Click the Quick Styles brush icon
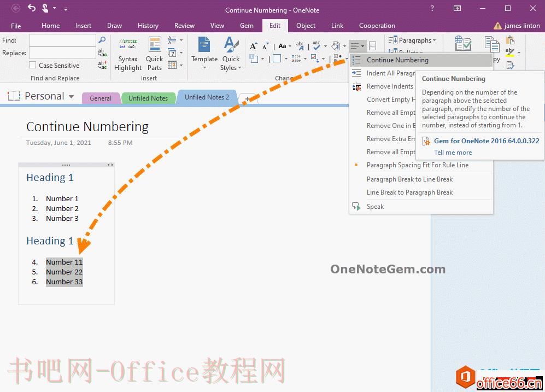Viewport: 545px width, 392px height. tap(231, 44)
